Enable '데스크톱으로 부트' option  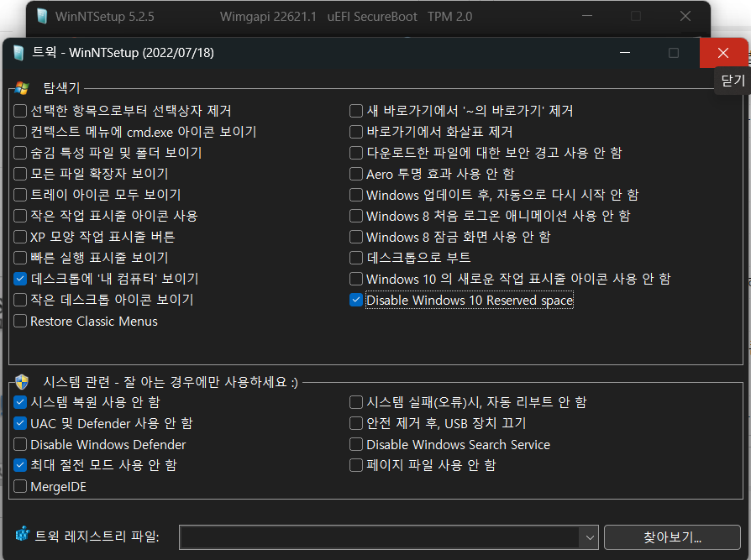[x=356, y=258]
